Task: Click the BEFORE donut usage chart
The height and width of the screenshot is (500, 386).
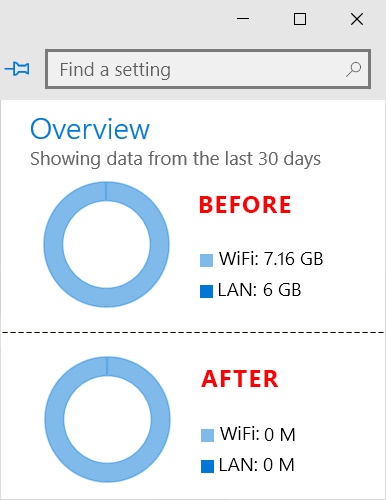Action: [x=106, y=244]
